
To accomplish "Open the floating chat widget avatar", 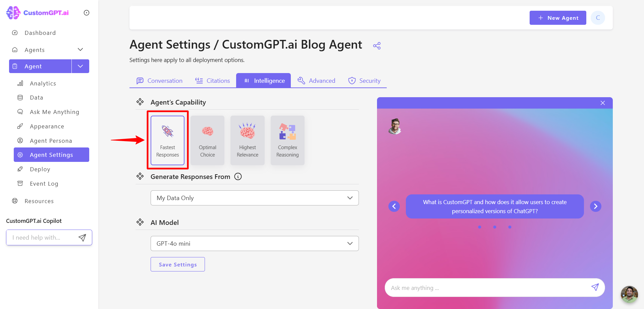I will coord(629,294).
